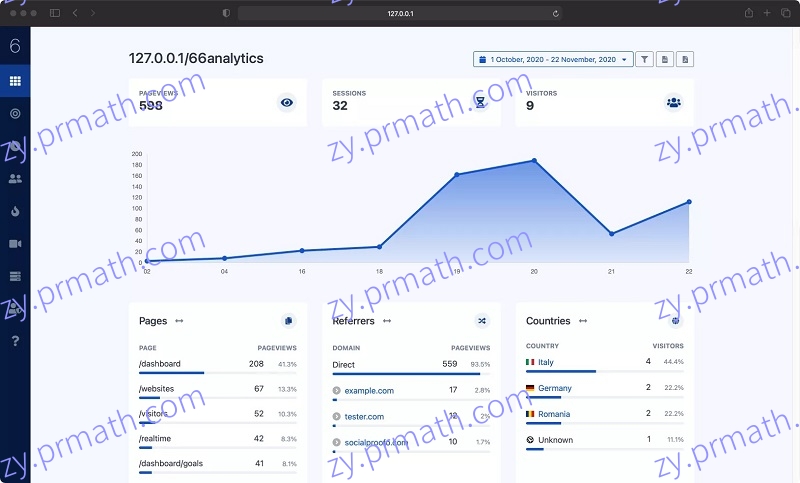Expand the Referrers card with arrows icon
This screenshot has height=483, width=800.
387,321
